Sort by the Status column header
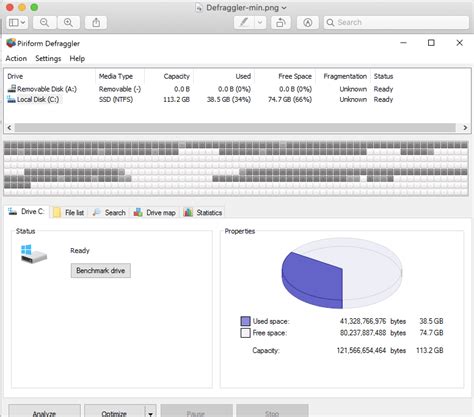The image size is (474, 417). click(x=383, y=76)
